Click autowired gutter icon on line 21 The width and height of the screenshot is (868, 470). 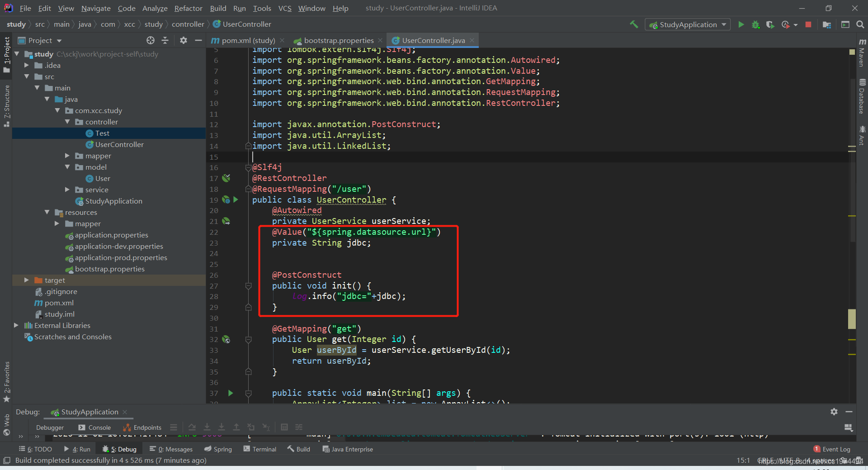click(226, 221)
